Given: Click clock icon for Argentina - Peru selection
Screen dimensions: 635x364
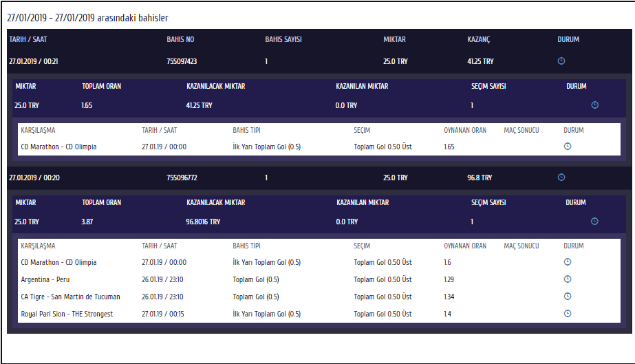Looking at the screenshot, I should [x=568, y=279].
